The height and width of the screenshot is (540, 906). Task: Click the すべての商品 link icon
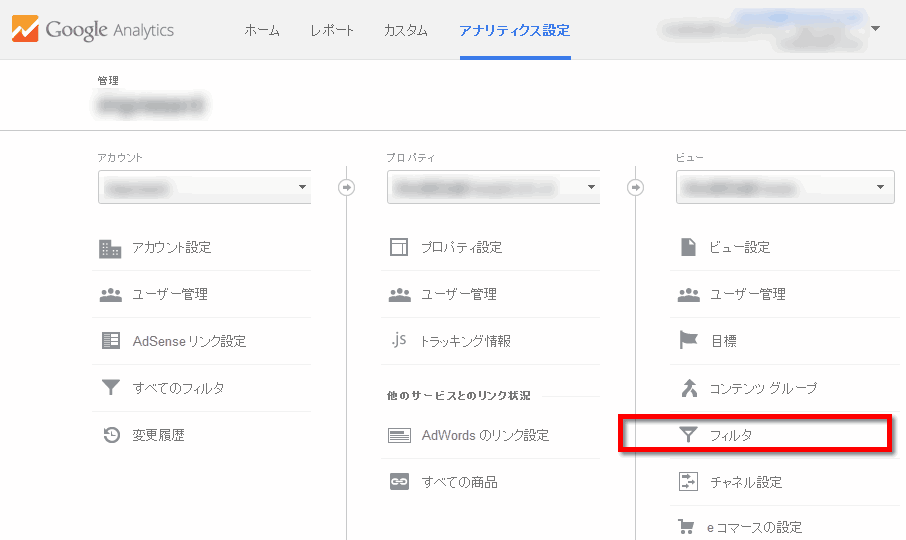click(x=399, y=482)
